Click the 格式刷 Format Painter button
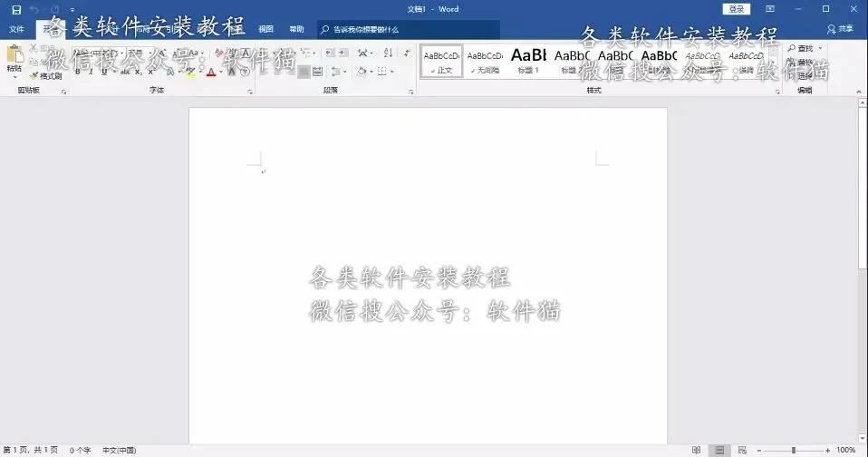868x457 pixels. click(x=46, y=76)
